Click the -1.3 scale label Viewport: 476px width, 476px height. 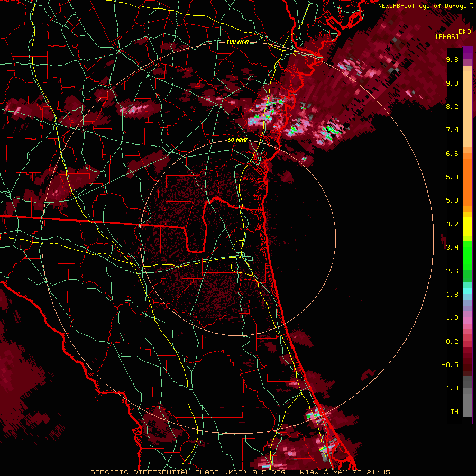click(x=450, y=388)
